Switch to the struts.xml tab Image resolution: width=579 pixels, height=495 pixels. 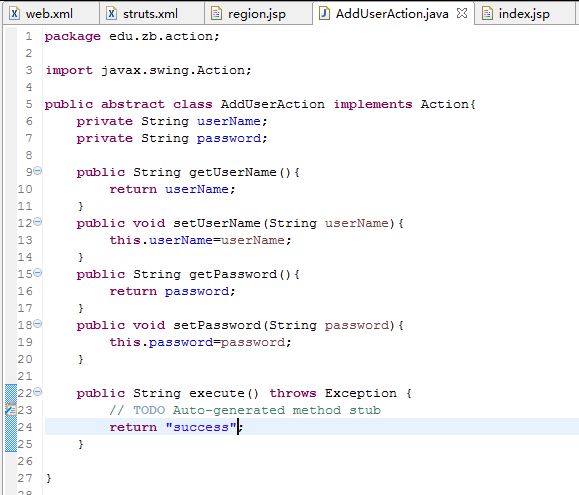pos(150,14)
